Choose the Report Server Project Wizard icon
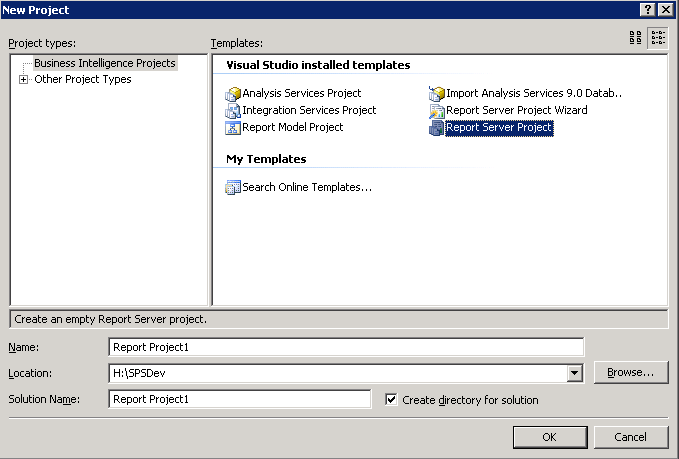Image resolution: width=679 pixels, height=459 pixels. pos(436,111)
